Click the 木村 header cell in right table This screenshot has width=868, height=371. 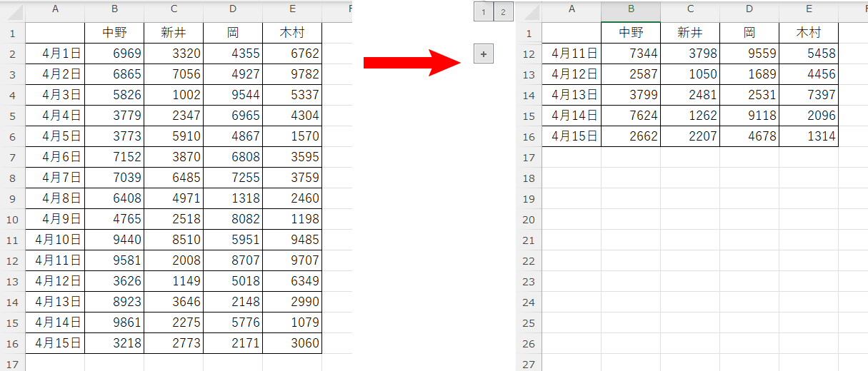tap(809, 33)
